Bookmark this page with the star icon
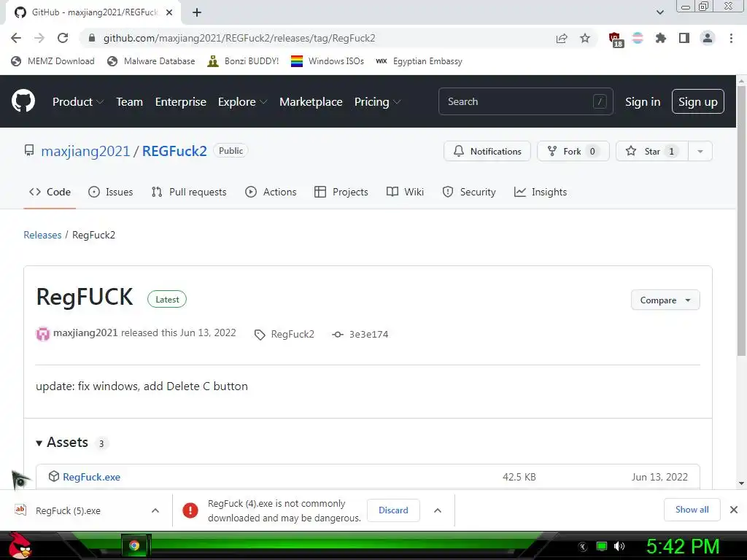This screenshot has width=747, height=560. (585, 38)
